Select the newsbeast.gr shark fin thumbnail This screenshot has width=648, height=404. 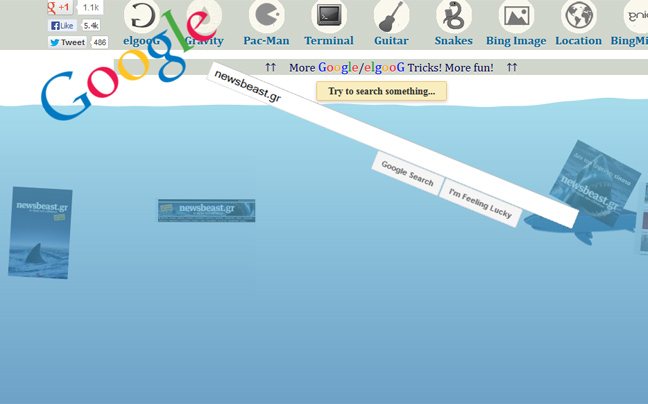point(40,233)
